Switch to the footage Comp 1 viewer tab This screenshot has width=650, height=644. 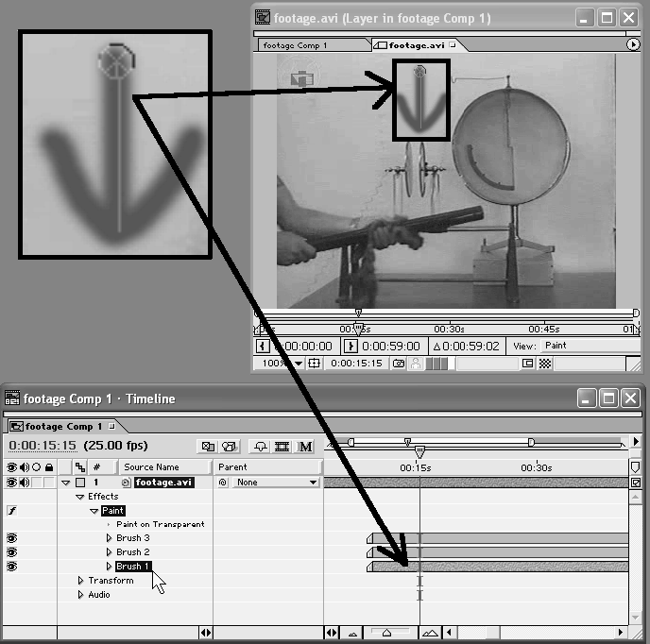pyautogui.click(x=296, y=45)
